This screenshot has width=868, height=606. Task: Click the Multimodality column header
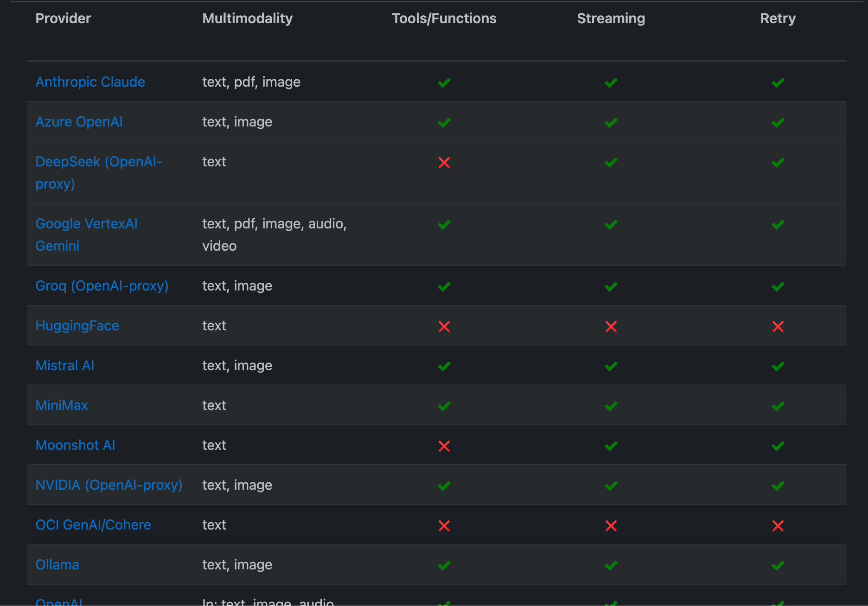click(x=248, y=19)
